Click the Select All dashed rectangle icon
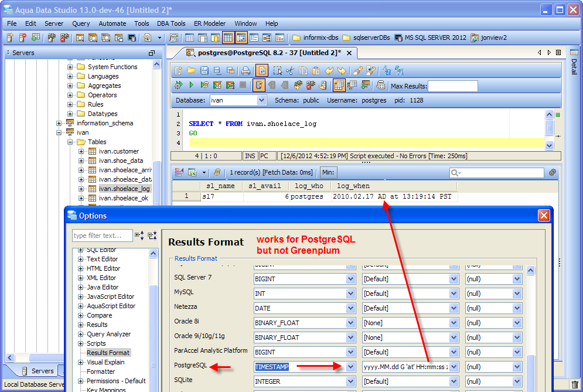 (277, 70)
